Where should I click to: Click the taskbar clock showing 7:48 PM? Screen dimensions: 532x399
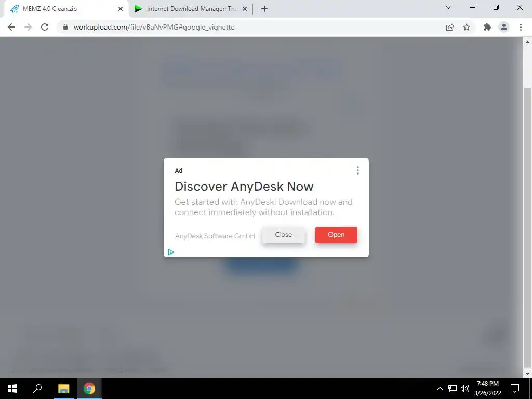click(487, 389)
